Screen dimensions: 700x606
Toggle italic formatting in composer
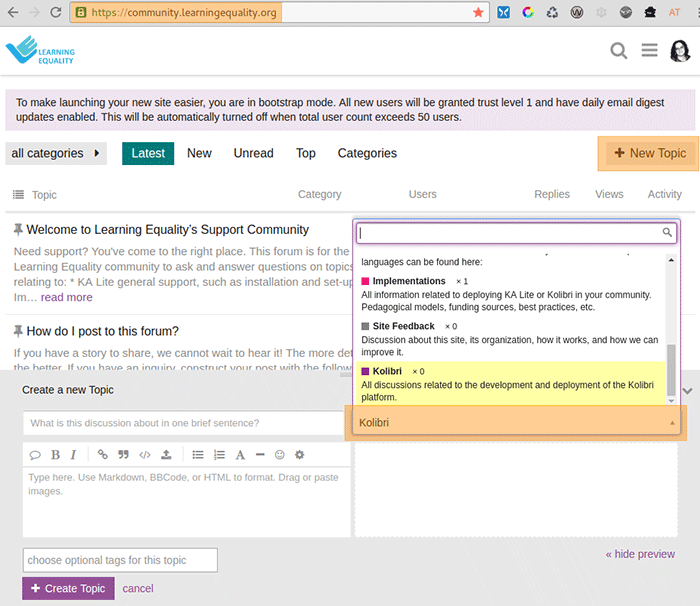coord(73,455)
